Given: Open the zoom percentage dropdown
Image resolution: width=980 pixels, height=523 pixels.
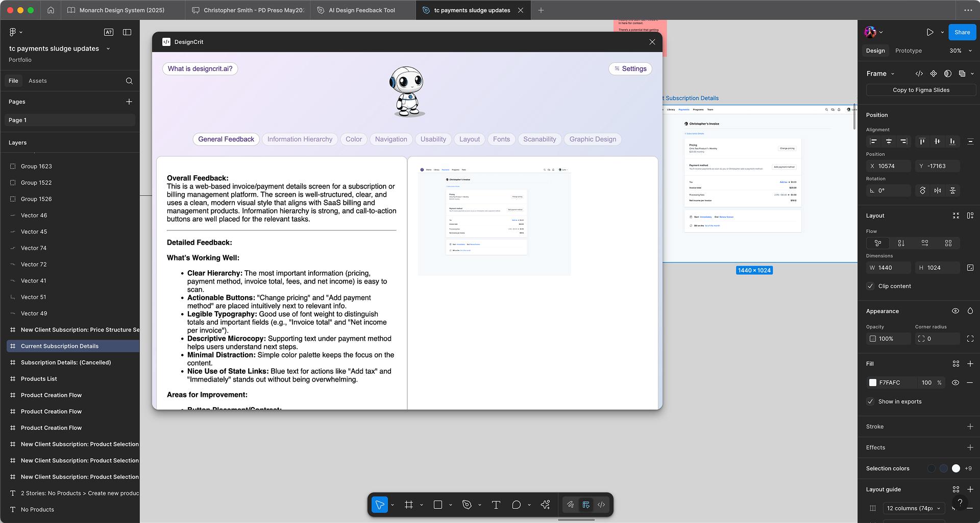Looking at the screenshot, I should (959, 51).
